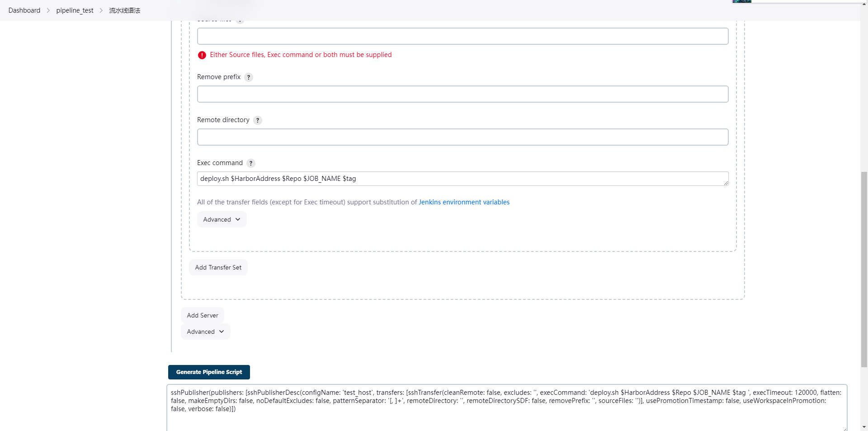Click the Add Server button
The height and width of the screenshot is (431, 868).
(203, 315)
